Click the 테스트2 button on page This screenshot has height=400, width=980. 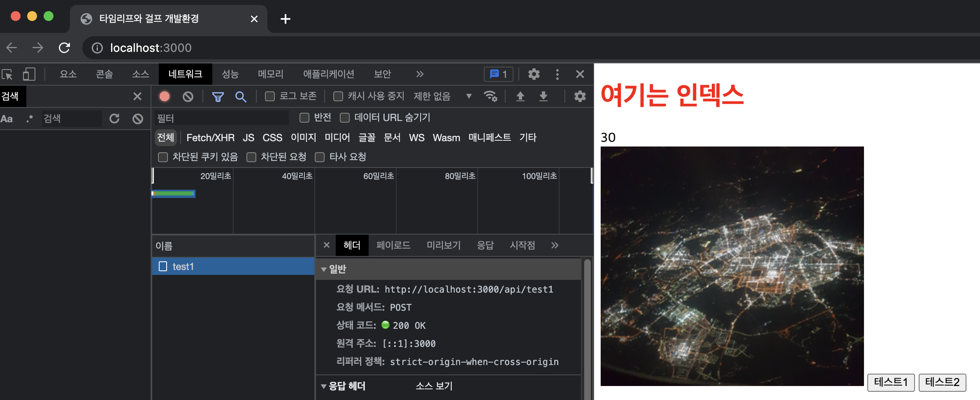pos(943,382)
